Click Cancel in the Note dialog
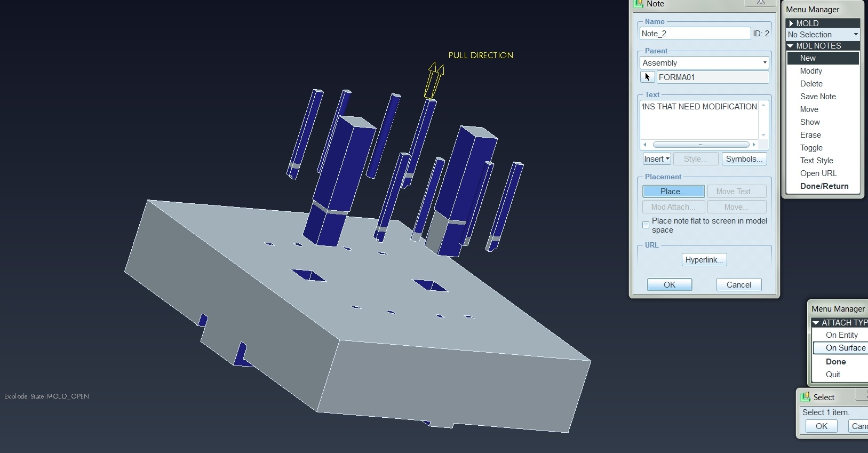This screenshot has height=453, width=868. pos(739,285)
